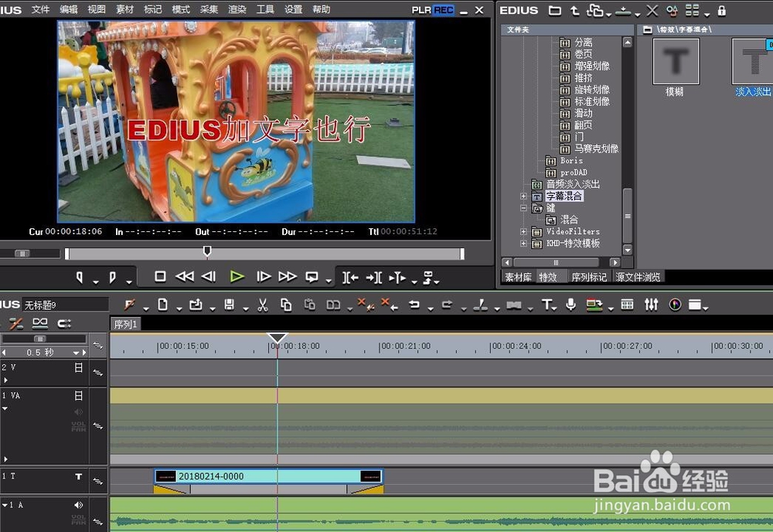Open the Create title T tool

click(547, 305)
